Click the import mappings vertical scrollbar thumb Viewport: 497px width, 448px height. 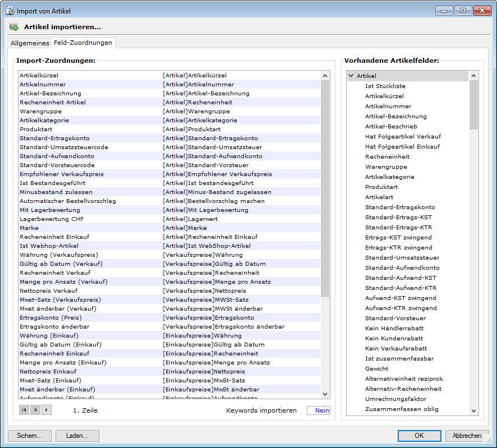[325, 188]
